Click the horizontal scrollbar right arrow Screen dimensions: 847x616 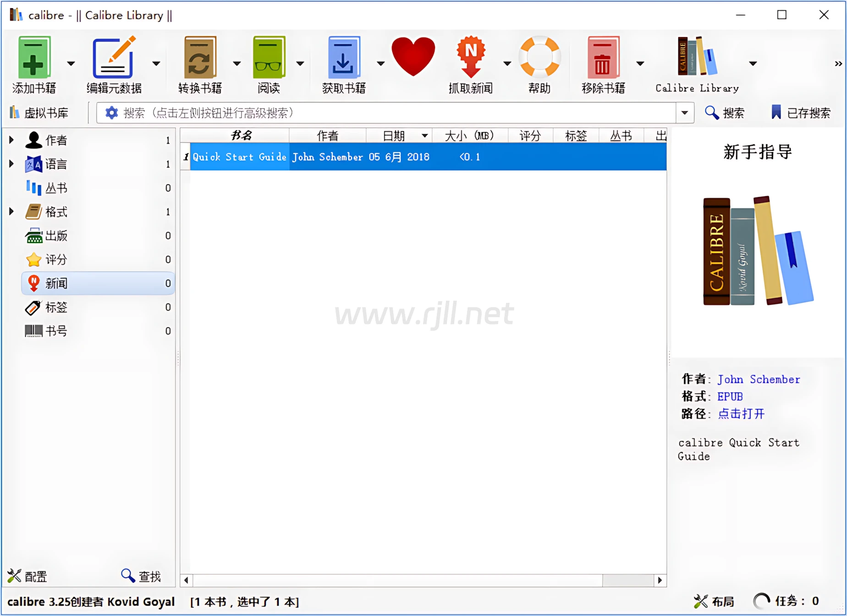point(660,580)
